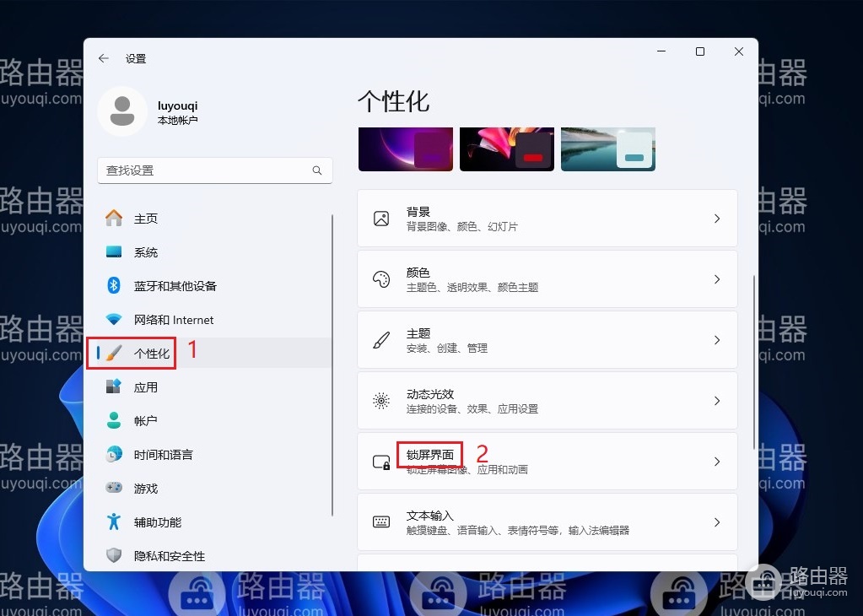Screen dimensions: 863x616
Task: Click the accessibility figure icon for 辅助功能
Action: coord(114,521)
